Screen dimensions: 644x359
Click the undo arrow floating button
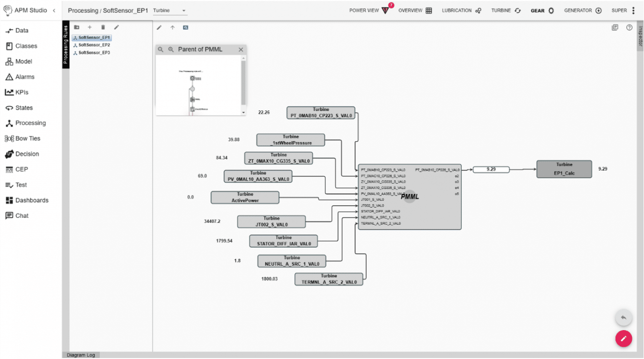coord(624,317)
